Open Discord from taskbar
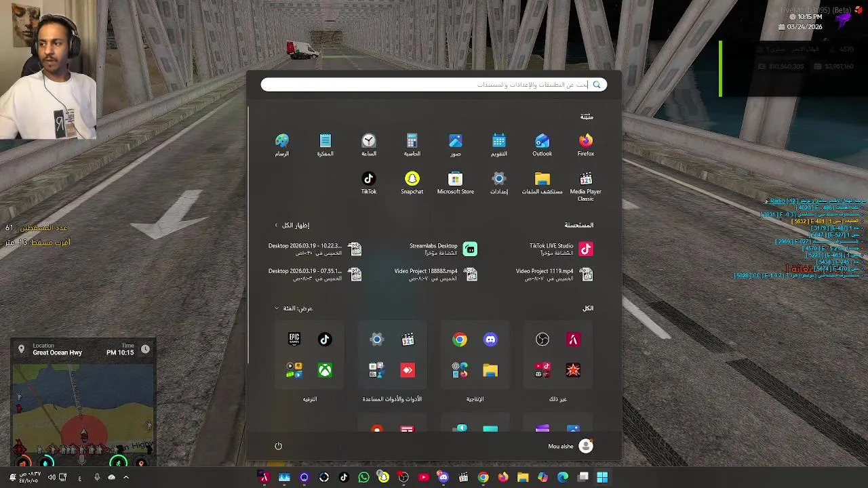 443,477
